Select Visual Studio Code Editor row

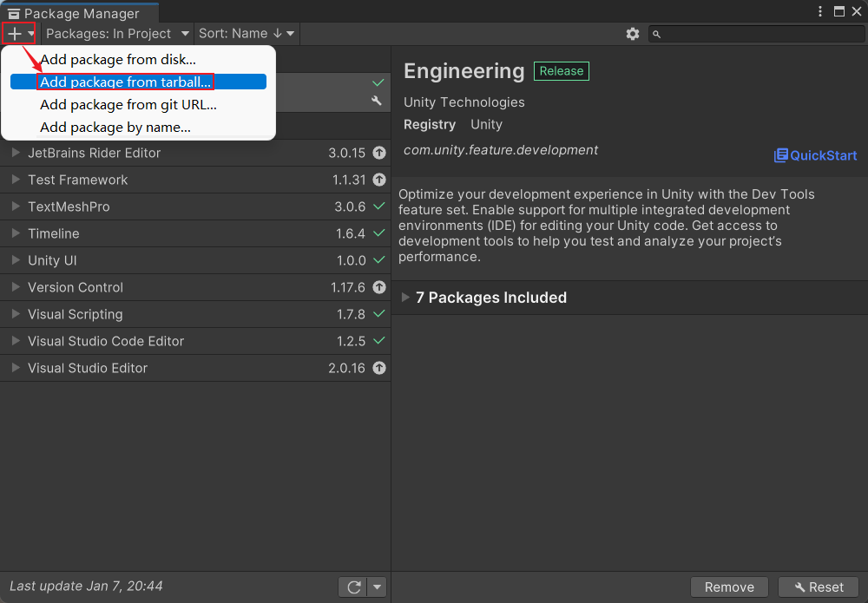coord(195,341)
